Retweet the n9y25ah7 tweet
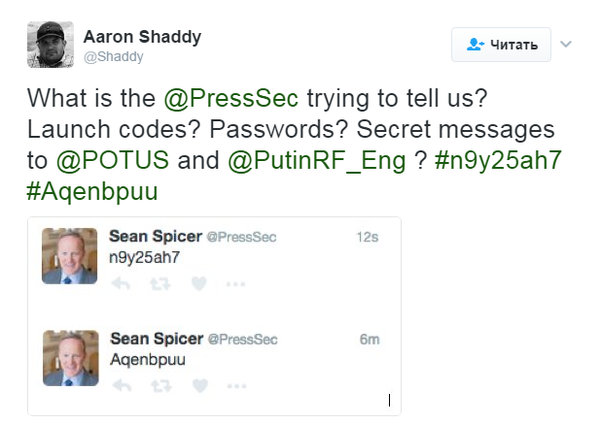Image resolution: width=600 pixels, height=423 pixels. click(160, 284)
